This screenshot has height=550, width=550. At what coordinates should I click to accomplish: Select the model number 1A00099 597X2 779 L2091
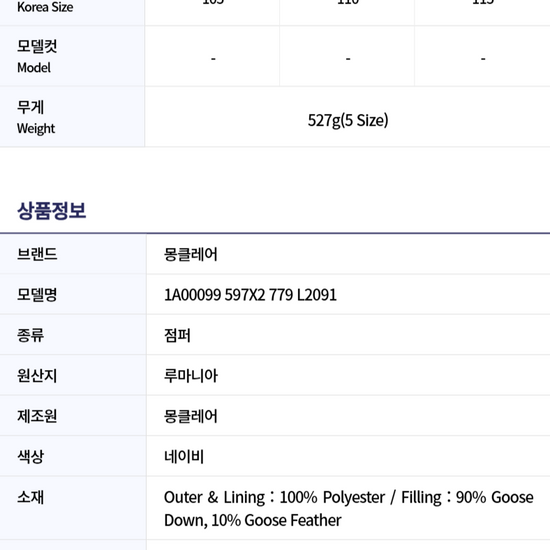(x=250, y=295)
